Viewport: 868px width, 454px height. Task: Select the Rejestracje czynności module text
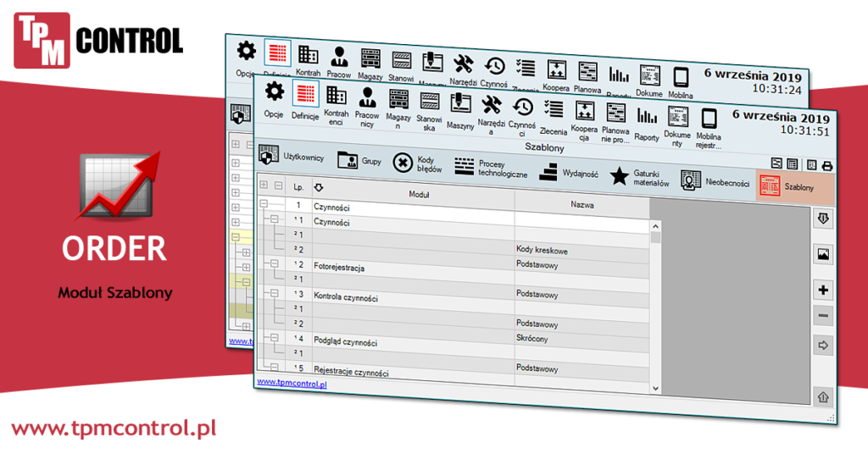click(x=351, y=371)
